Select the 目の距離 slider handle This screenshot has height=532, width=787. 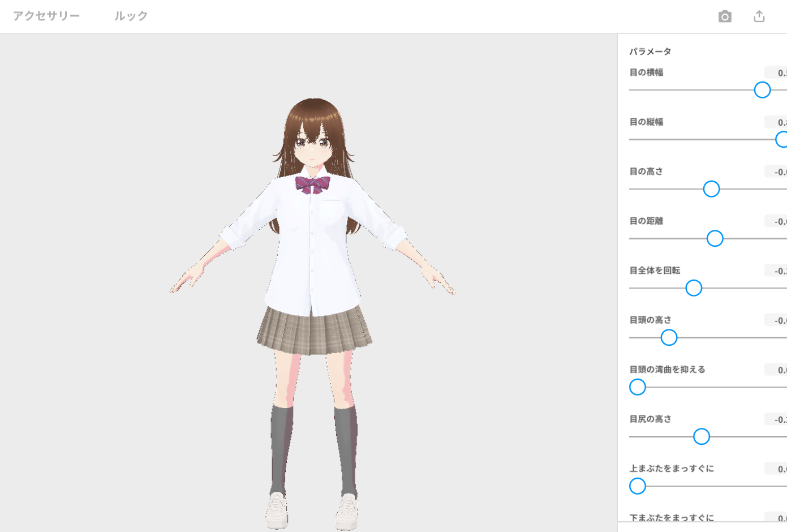point(715,238)
